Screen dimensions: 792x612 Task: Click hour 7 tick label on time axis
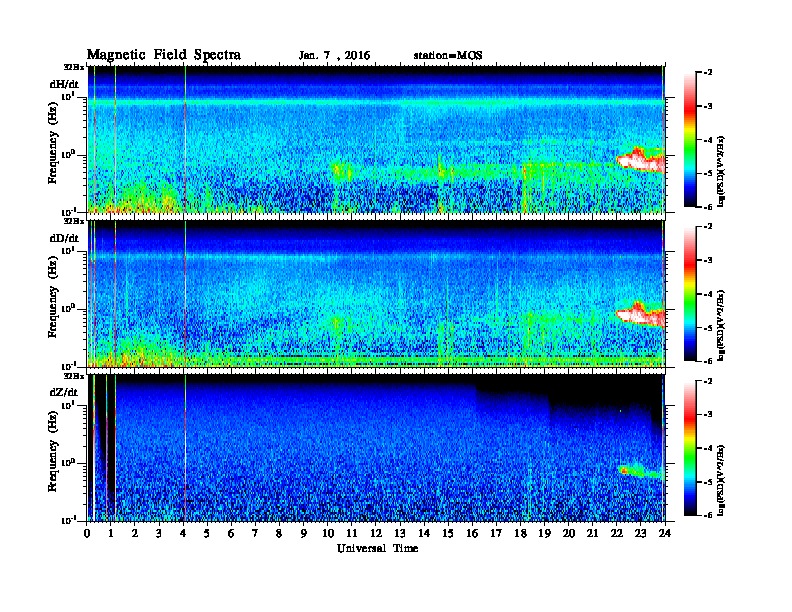pos(255,533)
